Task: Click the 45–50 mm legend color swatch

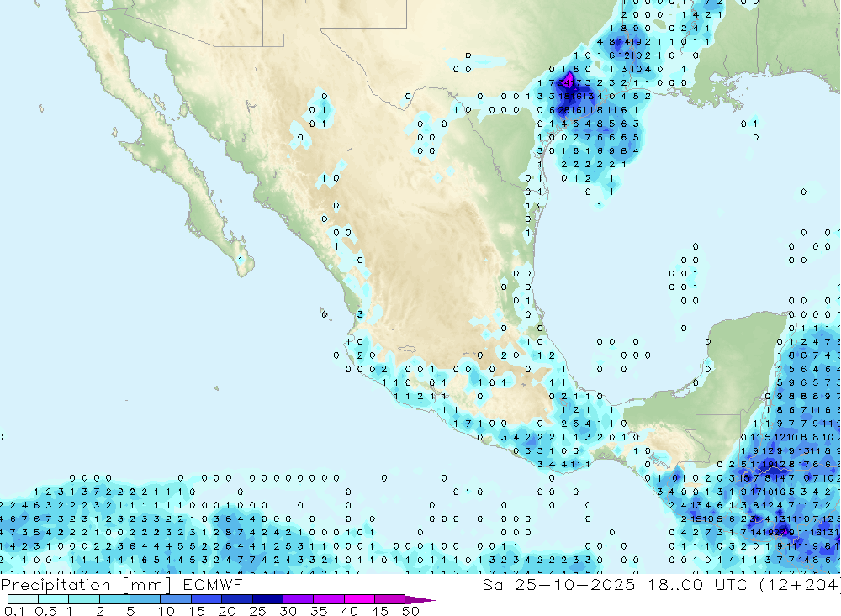Action: [x=390, y=599]
